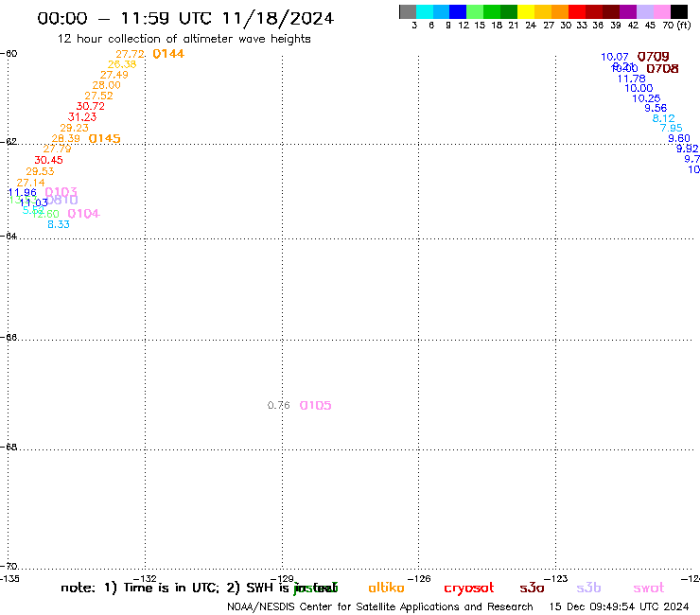This screenshot has width=700, height=615.
Task: Click the 's3a' satellite legend label
Action: point(532,588)
